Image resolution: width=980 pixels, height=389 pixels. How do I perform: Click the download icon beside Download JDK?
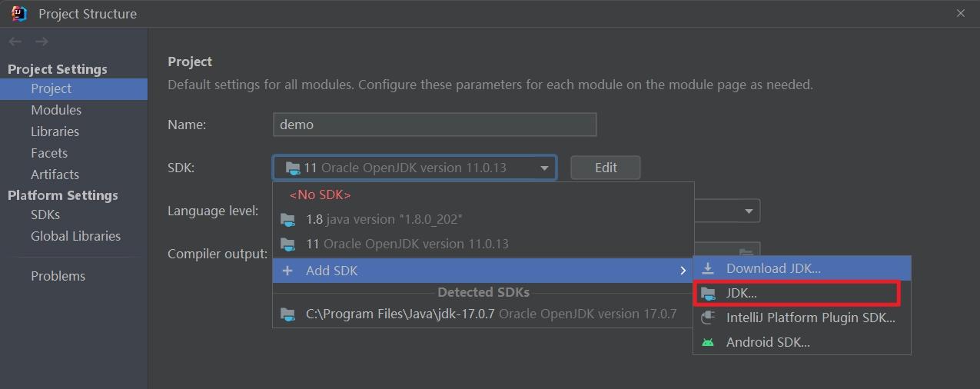[x=708, y=268]
